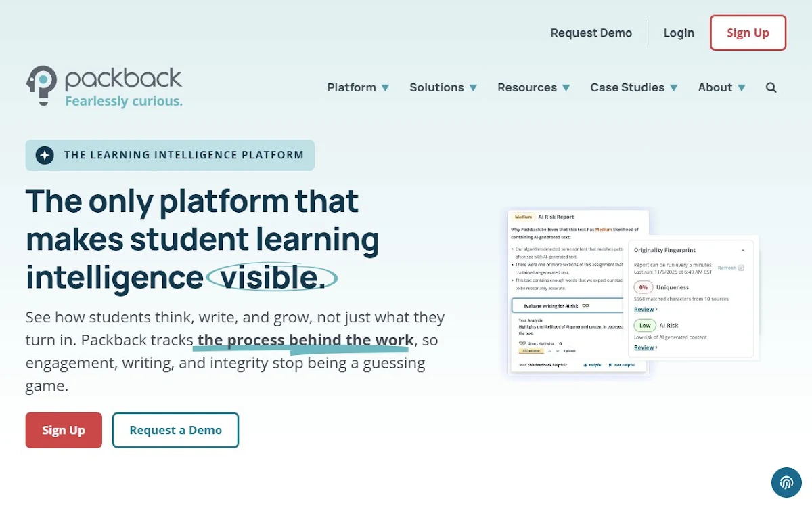Click the down arrow beside AI Detector
Screen dimensions: 812x508
pyautogui.click(x=558, y=351)
